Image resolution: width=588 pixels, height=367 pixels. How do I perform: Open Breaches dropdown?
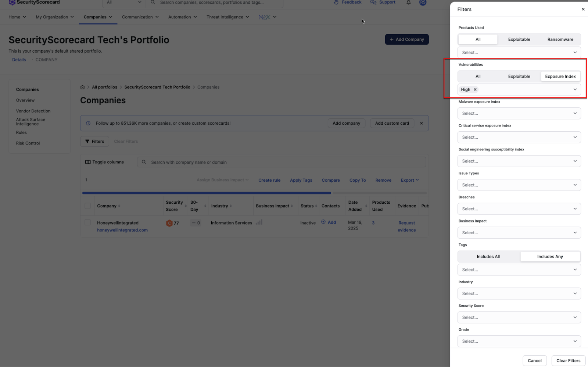(519, 209)
